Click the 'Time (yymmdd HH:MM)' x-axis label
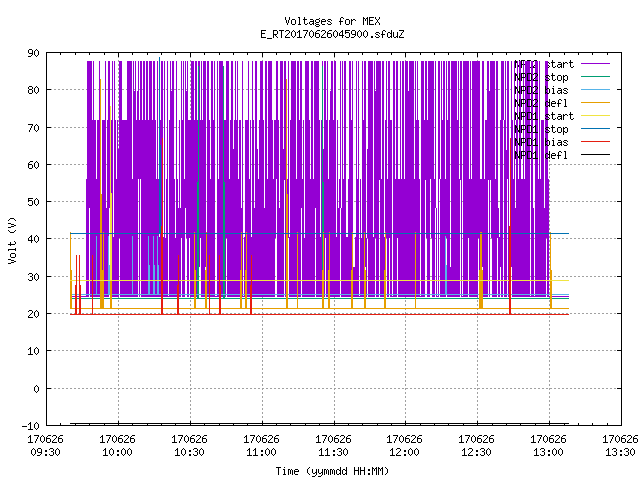 point(332,471)
